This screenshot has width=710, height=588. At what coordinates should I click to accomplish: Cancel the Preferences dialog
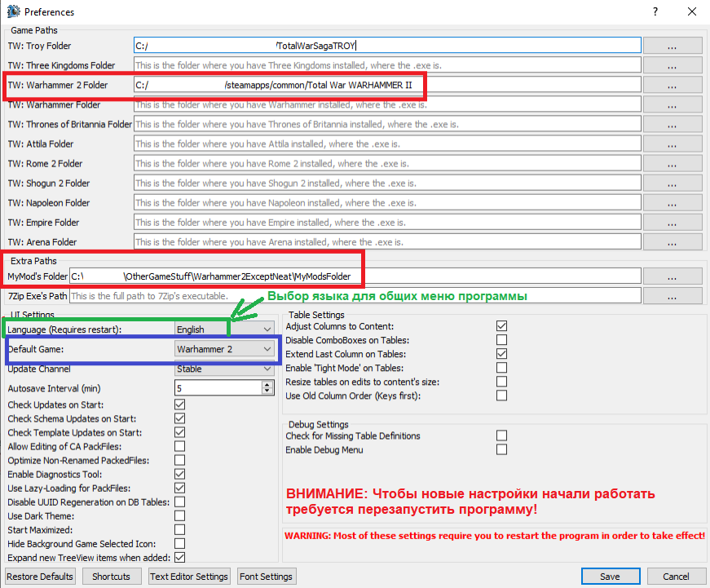[676, 577]
